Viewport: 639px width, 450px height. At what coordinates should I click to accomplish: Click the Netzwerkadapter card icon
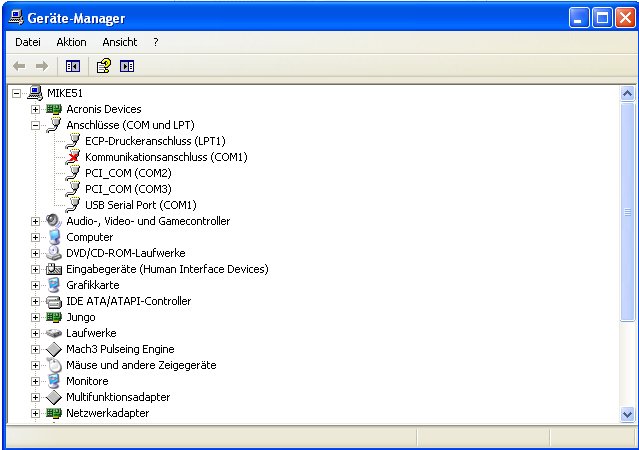(54, 413)
